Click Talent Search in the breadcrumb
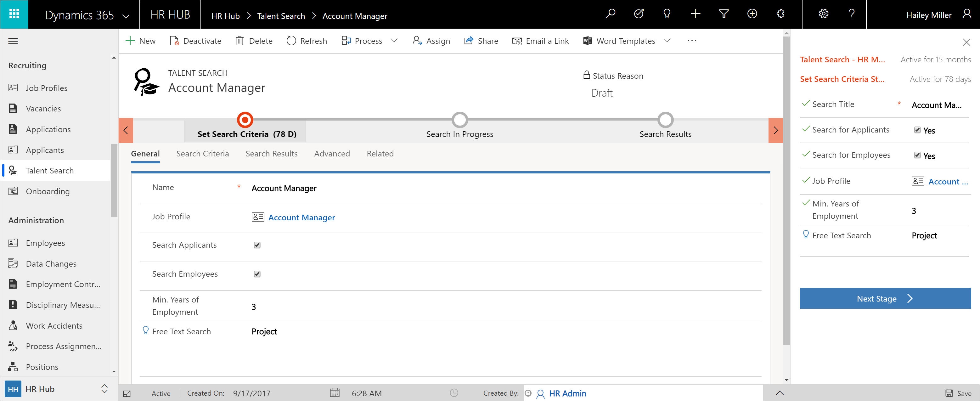The width and height of the screenshot is (980, 401). 281,16
